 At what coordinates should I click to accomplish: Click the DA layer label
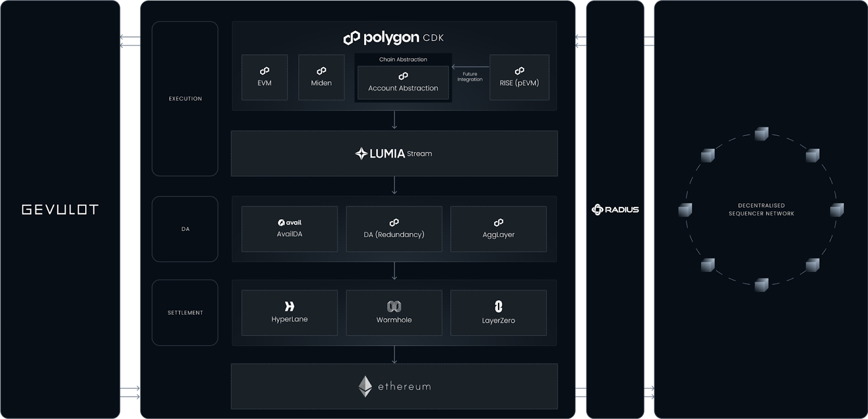[186, 229]
